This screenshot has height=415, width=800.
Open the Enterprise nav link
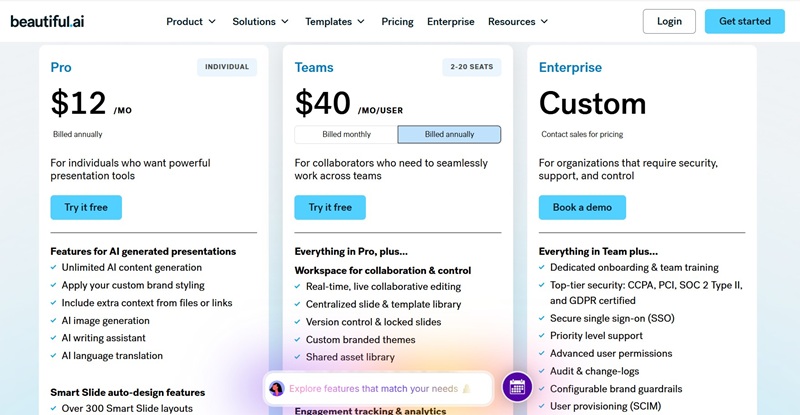(x=450, y=21)
